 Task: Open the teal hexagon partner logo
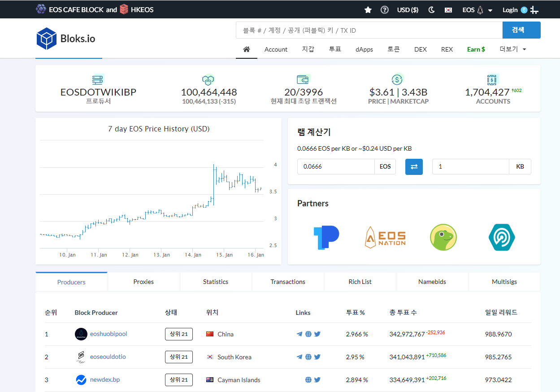point(501,237)
